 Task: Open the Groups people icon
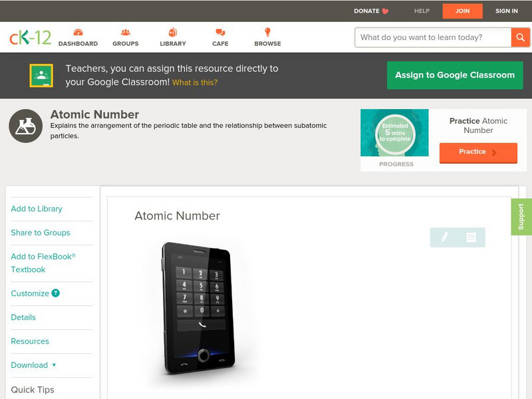tap(126, 32)
